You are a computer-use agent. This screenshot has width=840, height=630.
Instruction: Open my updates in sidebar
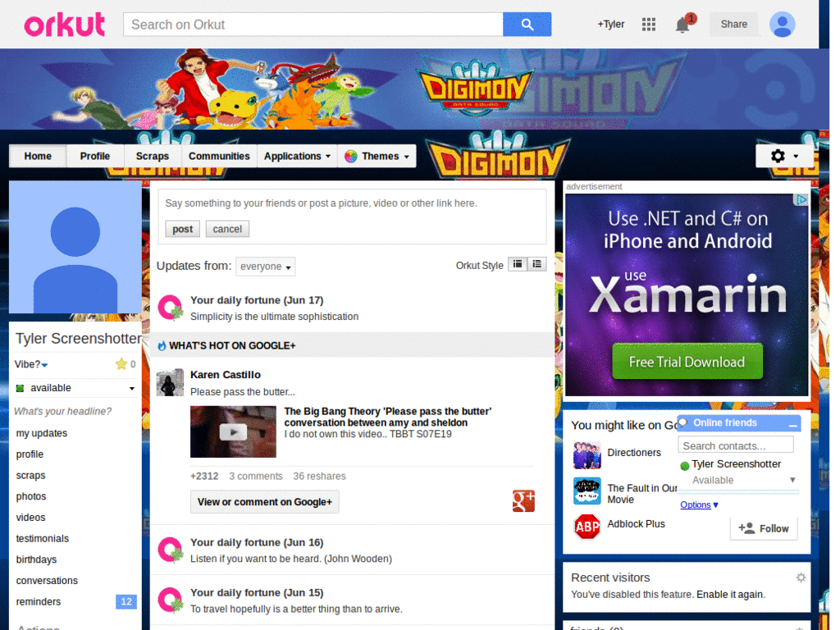[42, 433]
